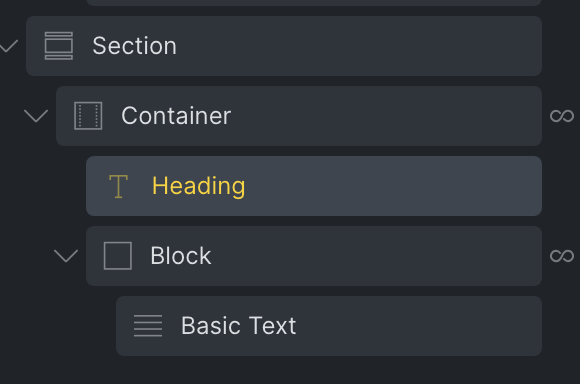Click the Container element icon
Image resolution: width=580 pixels, height=384 pixels.
click(x=88, y=116)
